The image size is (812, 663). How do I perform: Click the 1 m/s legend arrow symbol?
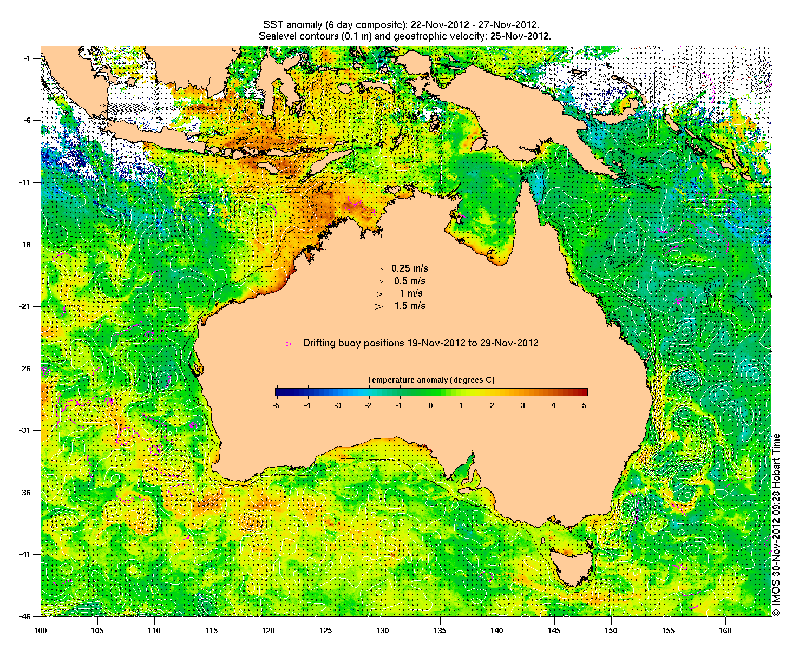click(x=380, y=294)
